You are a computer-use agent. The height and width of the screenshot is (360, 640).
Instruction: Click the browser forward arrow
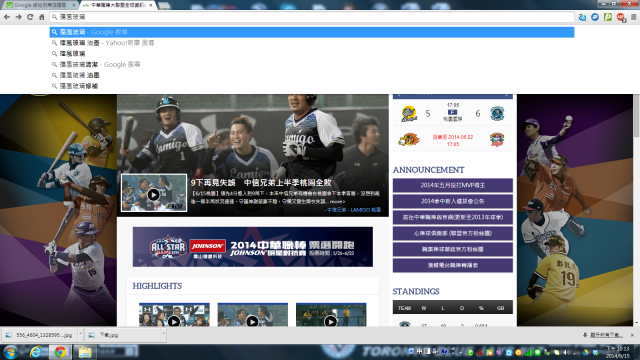(x=18, y=17)
